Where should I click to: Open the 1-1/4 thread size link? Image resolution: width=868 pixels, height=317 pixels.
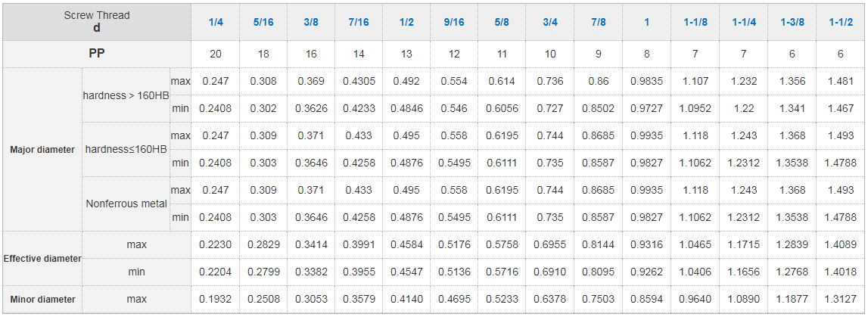744,23
